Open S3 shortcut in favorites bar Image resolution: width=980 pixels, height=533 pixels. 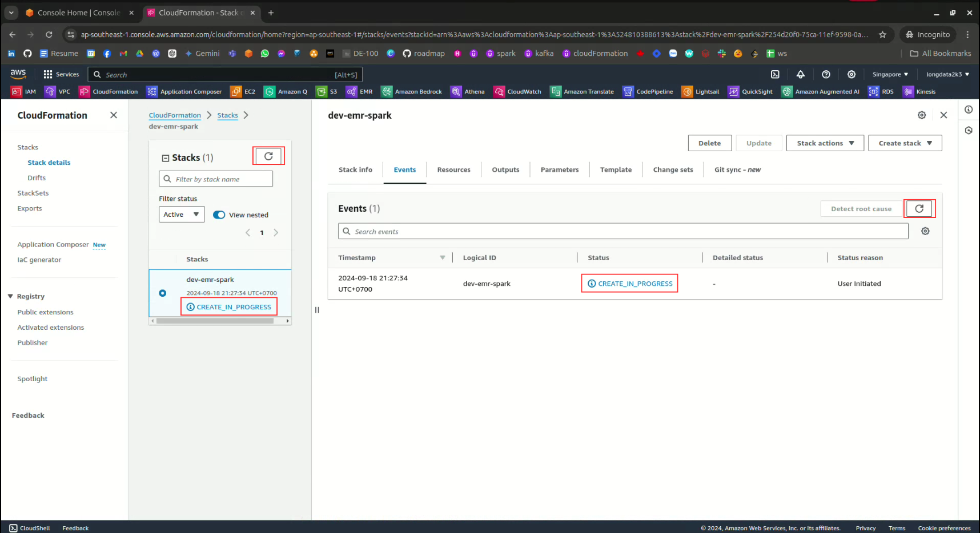(x=327, y=91)
